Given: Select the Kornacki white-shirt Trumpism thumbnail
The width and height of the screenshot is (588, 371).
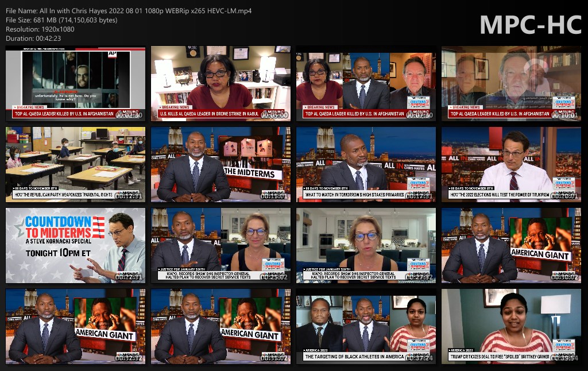Looking at the screenshot, I should click(x=512, y=165).
